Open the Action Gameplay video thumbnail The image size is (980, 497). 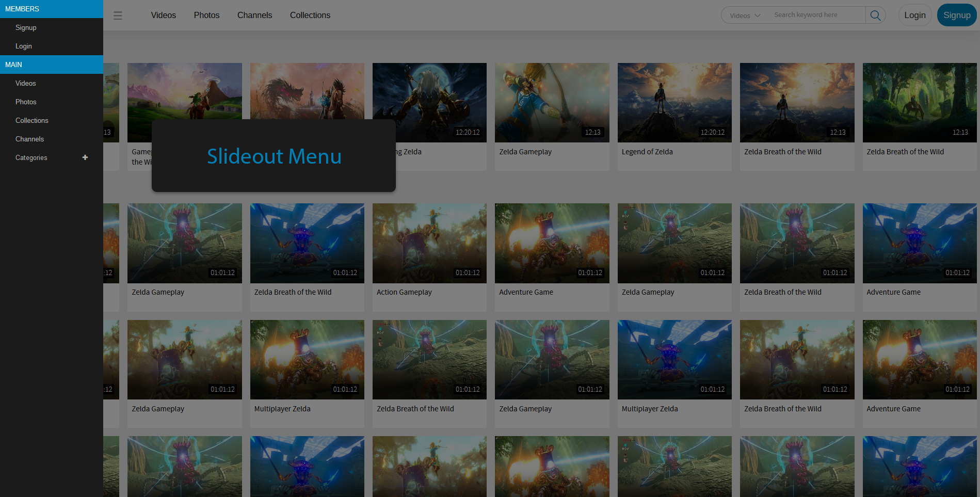[x=429, y=243]
